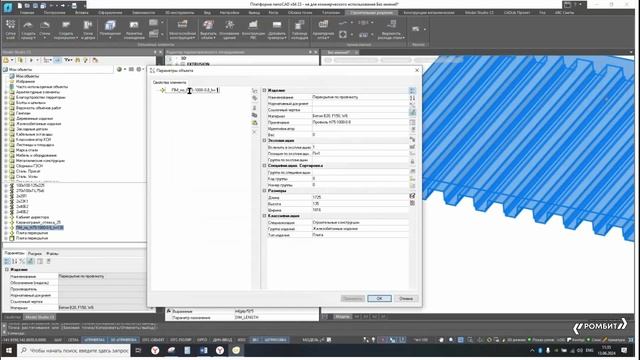Switch to the Файлы tab in lower panel
640x360 pixels.
tap(52, 253)
